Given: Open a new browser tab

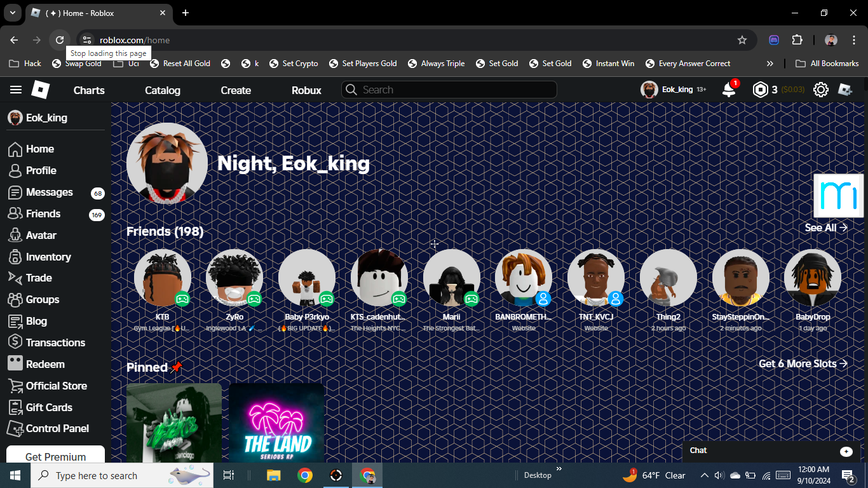Looking at the screenshot, I should pyautogui.click(x=186, y=13).
